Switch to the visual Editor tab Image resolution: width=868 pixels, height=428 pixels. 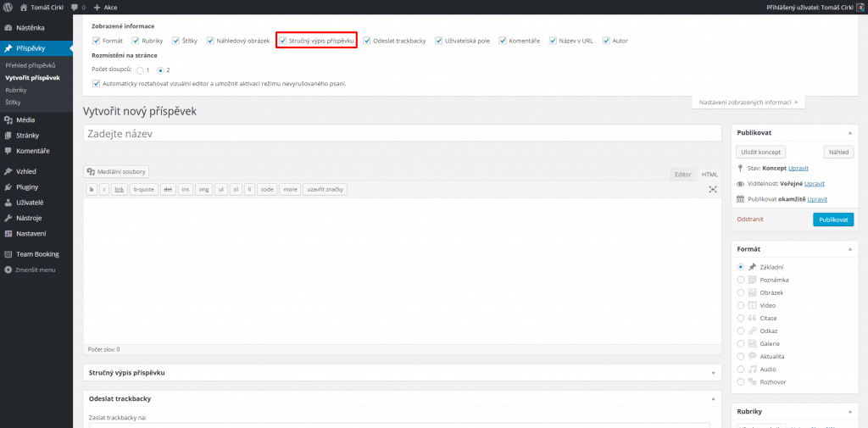[x=682, y=175]
